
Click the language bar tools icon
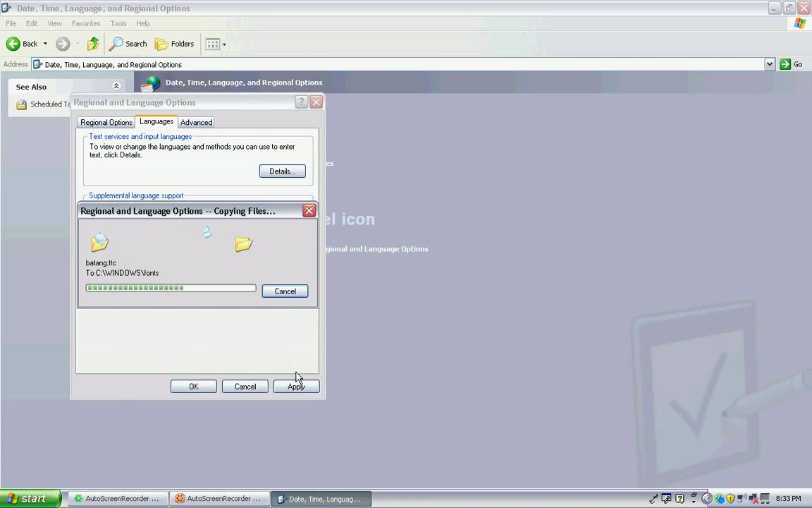click(x=667, y=499)
